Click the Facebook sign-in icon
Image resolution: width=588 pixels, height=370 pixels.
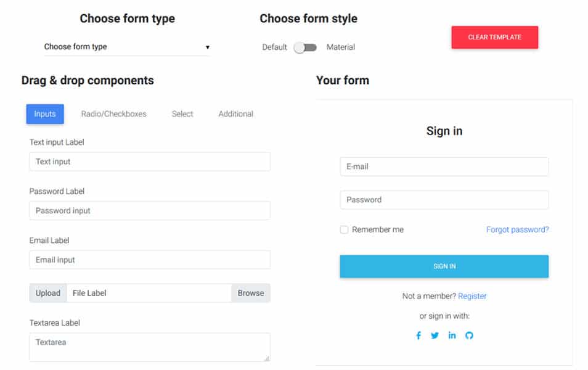[419, 335]
